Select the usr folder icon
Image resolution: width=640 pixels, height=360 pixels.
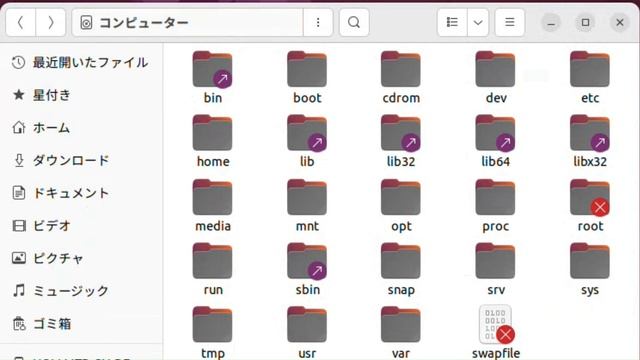[307, 325]
